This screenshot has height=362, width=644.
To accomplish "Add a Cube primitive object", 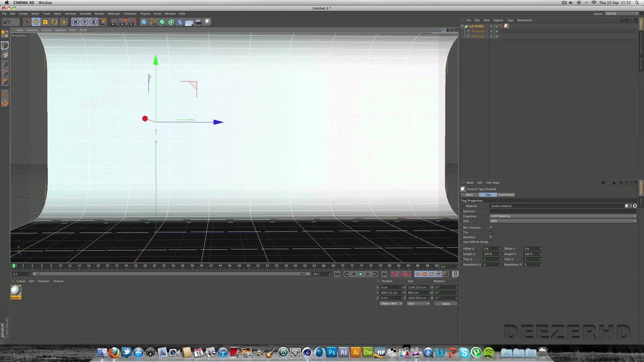I will pos(144,22).
